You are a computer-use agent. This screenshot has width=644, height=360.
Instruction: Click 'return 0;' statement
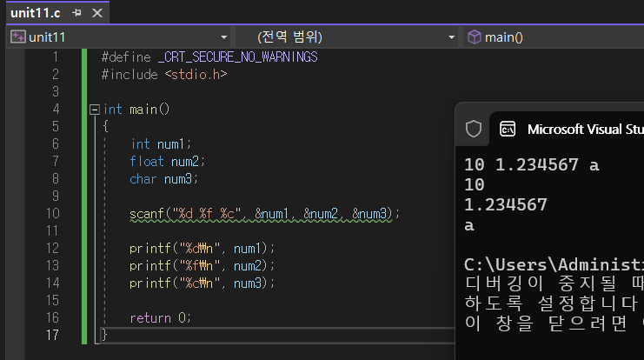[160, 318]
